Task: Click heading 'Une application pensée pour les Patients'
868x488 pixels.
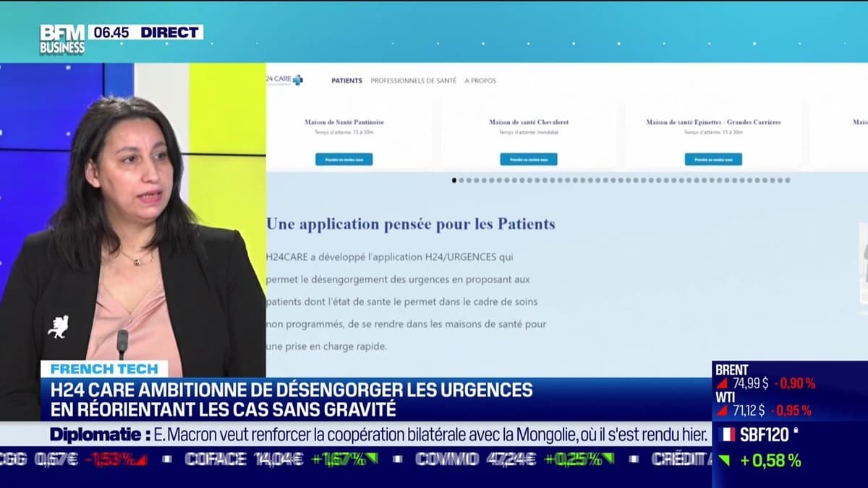Action: [x=411, y=223]
